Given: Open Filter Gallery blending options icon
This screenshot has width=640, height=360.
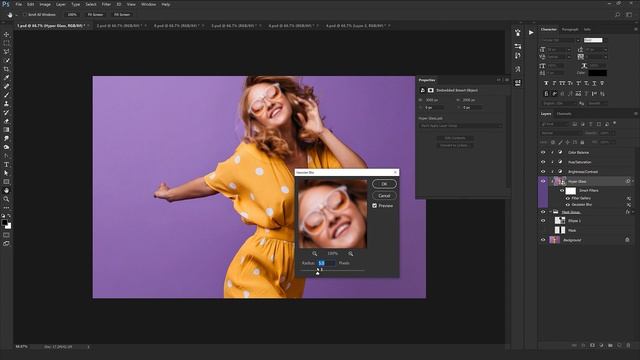Looking at the screenshot, I should click(629, 198).
